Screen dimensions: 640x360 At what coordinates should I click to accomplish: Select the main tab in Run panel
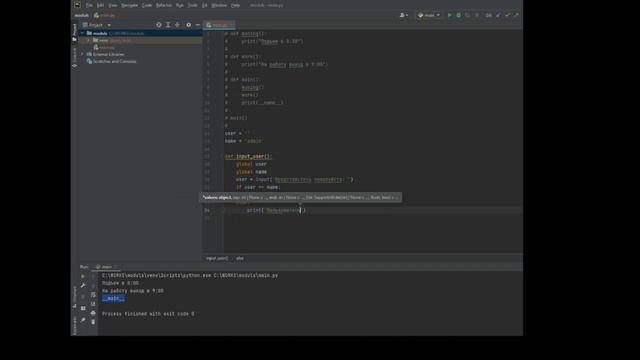106,267
